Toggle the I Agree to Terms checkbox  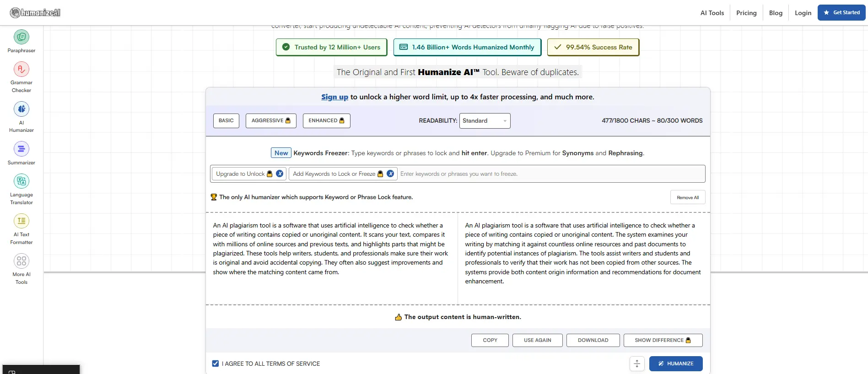point(216,364)
